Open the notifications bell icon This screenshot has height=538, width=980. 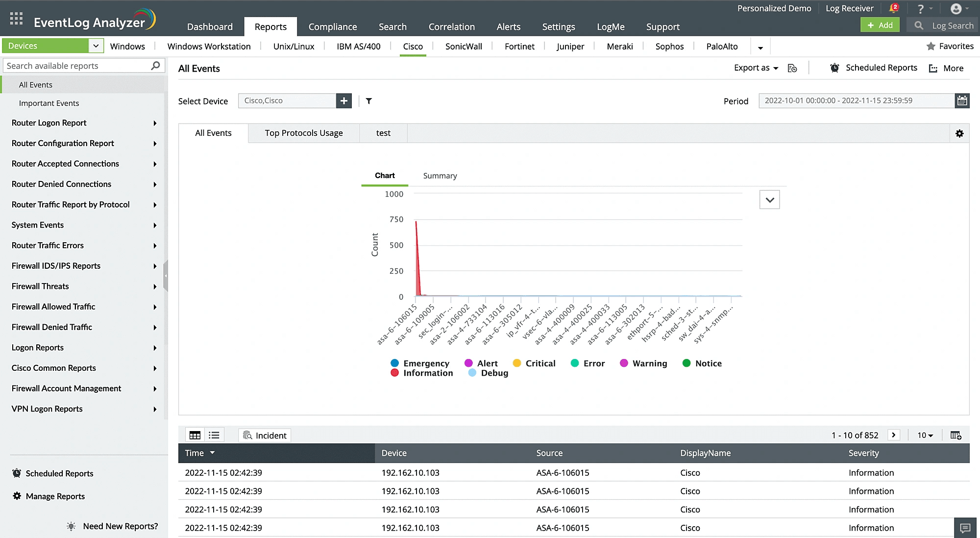click(x=893, y=8)
